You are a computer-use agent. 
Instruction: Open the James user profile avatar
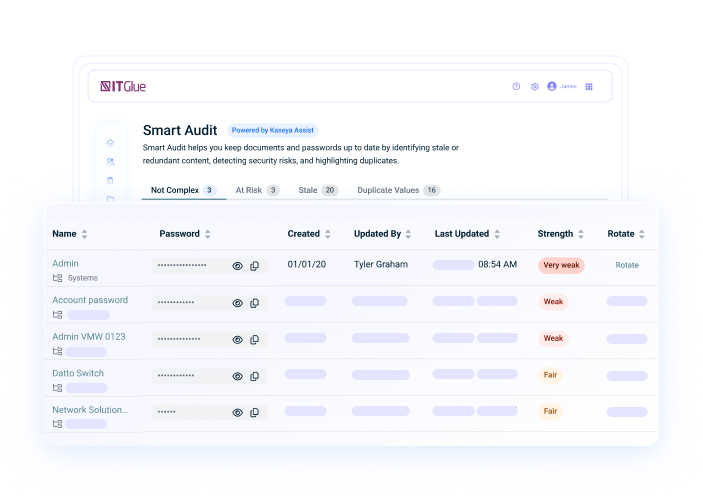point(552,86)
